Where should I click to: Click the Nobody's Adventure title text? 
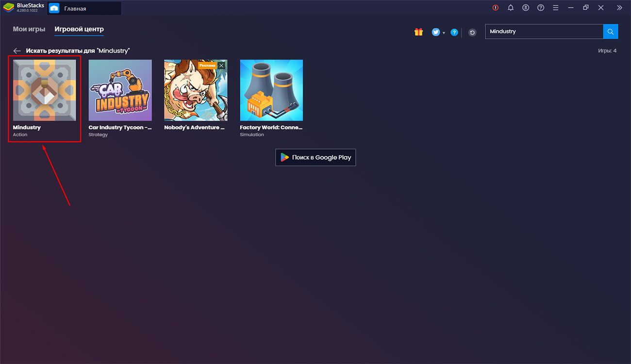[195, 128]
